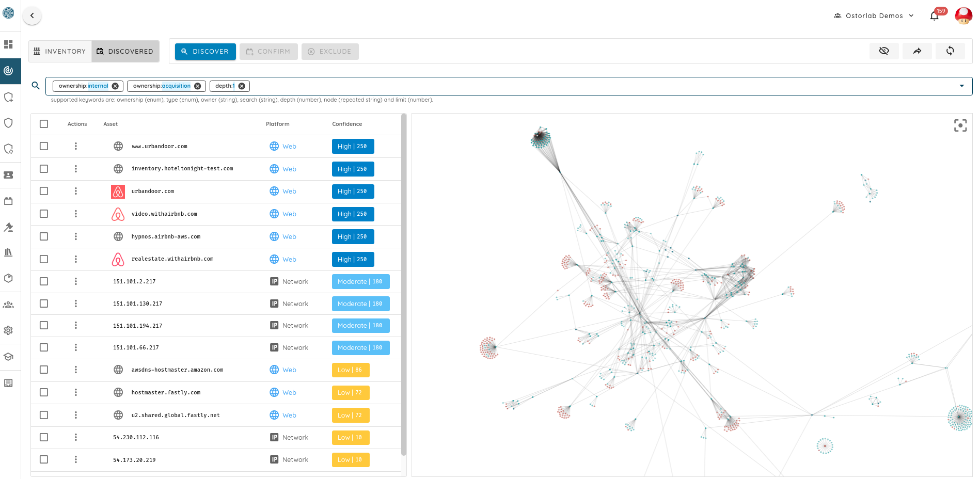Image resolution: width=980 pixels, height=479 pixels.
Task: Switch to the Discovered tab
Action: [125, 52]
